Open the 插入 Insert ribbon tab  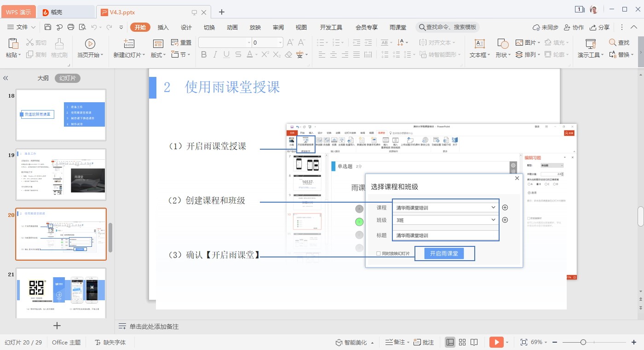(x=163, y=27)
